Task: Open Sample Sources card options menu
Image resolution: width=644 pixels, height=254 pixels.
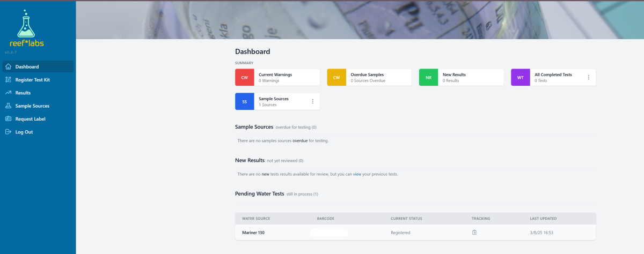Action: tap(312, 101)
